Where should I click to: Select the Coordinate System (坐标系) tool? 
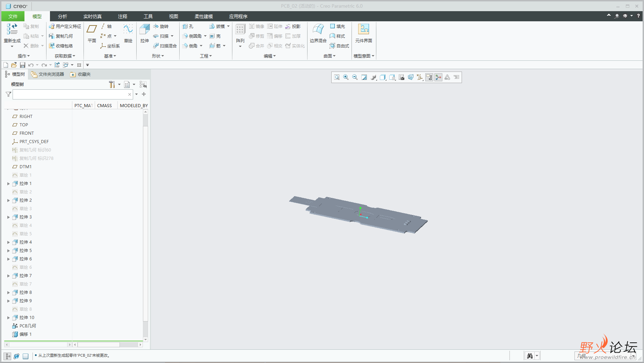pos(110,46)
